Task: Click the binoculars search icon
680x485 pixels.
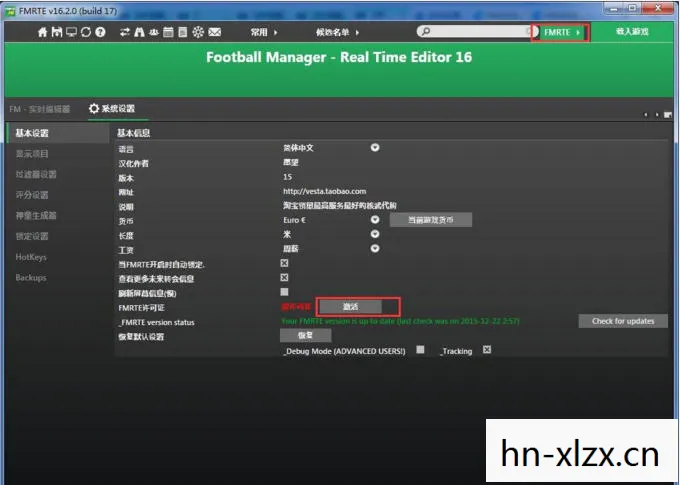Action: pyautogui.click(x=139, y=32)
